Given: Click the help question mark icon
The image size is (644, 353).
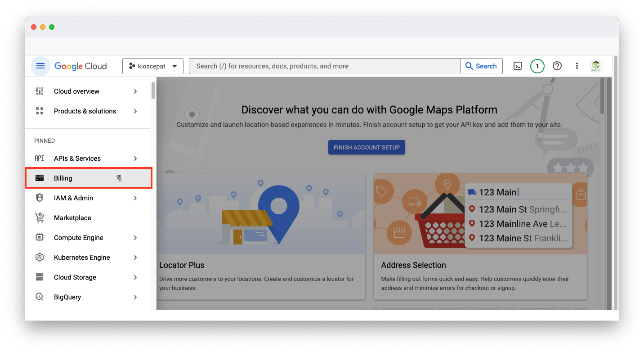Looking at the screenshot, I should pos(557,66).
